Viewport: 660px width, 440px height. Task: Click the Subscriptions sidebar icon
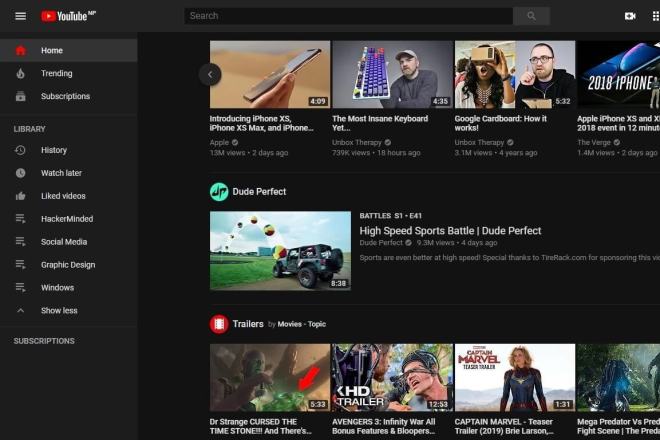pos(20,96)
